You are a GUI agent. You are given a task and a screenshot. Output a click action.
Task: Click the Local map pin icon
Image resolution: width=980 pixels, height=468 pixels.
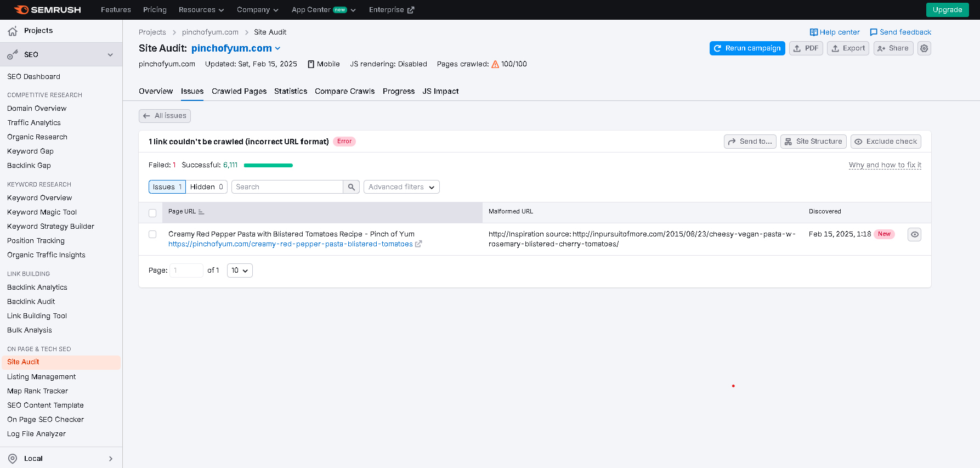tap(13, 459)
